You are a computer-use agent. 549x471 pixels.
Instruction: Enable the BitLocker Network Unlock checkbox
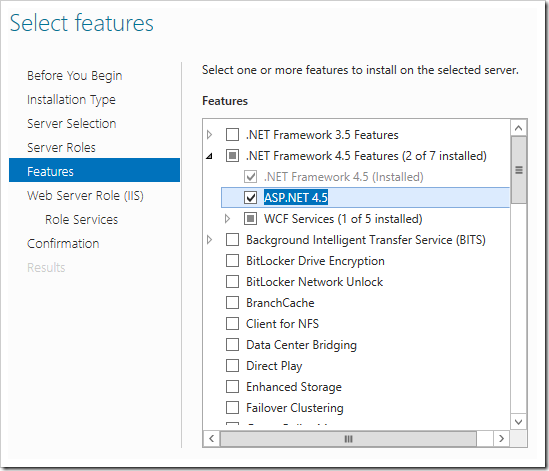[232, 282]
